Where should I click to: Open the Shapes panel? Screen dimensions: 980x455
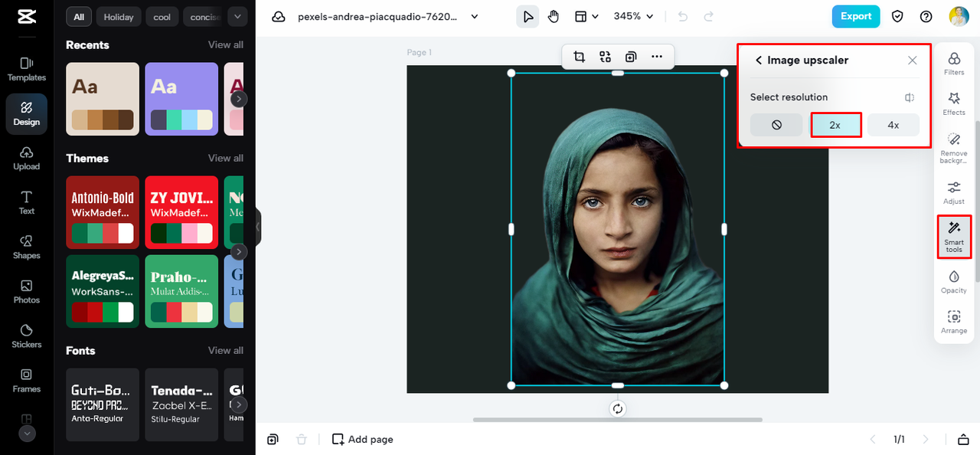[x=26, y=247]
